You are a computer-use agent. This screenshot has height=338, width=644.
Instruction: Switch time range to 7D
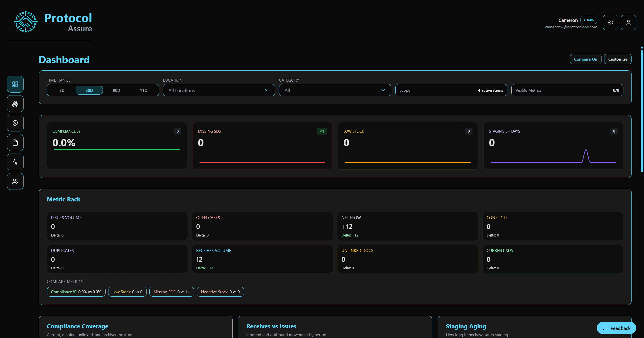[x=61, y=90]
